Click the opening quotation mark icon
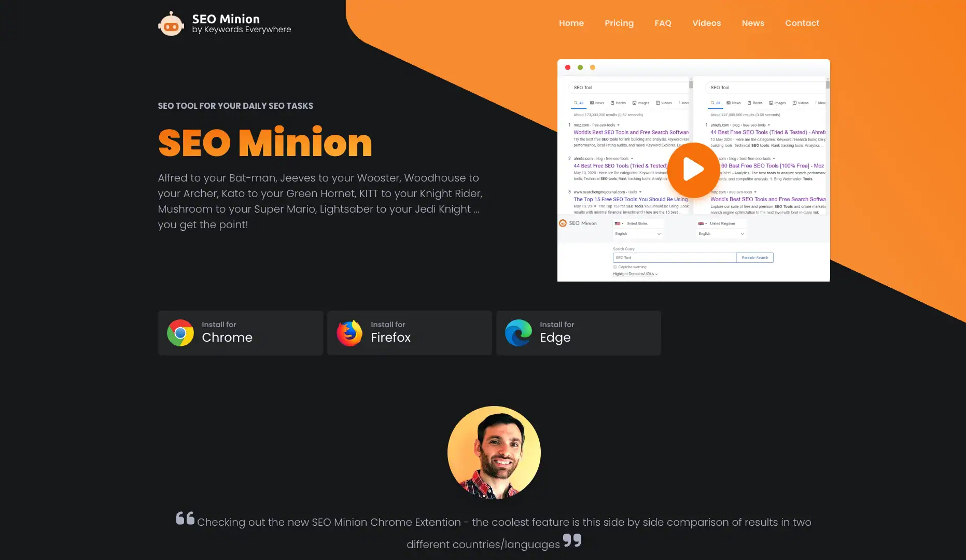Viewport: 966px width, 560px height. point(185,518)
